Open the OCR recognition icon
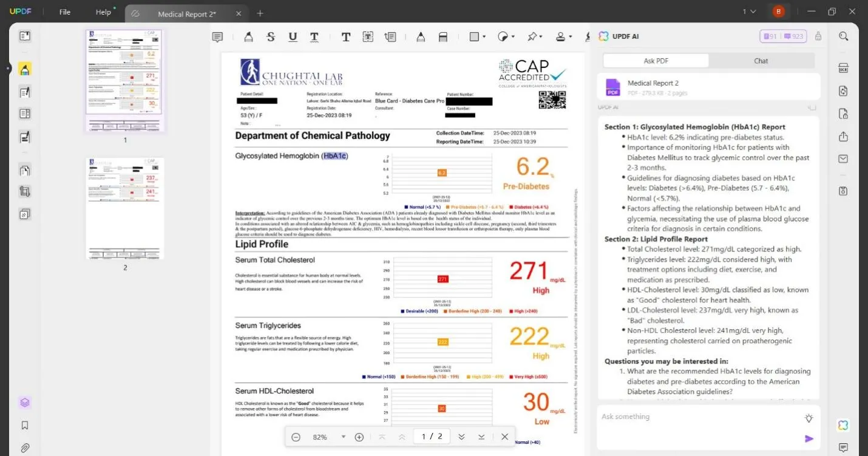Image resolution: width=868 pixels, height=456 pixels. (x=843, y=68)
